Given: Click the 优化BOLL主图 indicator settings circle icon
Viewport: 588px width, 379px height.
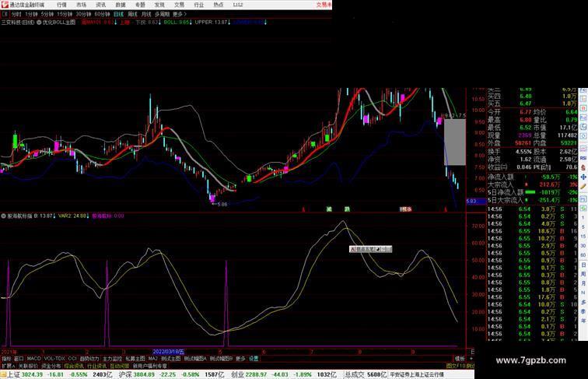Looking at the screenshot, I should [39, 23].
